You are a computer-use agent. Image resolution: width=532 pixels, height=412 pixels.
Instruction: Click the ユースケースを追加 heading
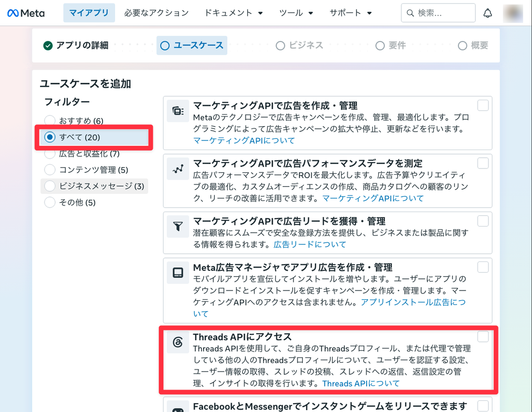[86, 84]
